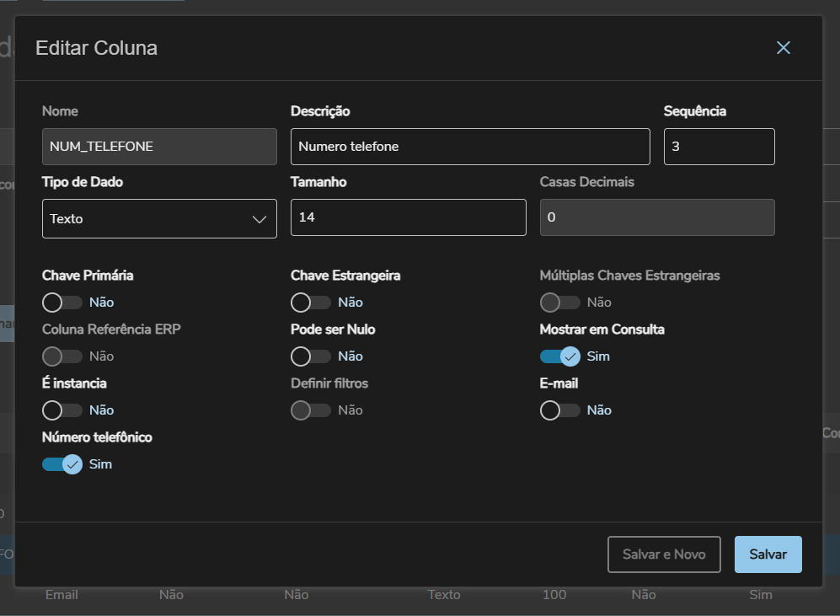840x616 pixels.
Task: Disable the Mostrar em Consulta switch
Action: (560, 356)
